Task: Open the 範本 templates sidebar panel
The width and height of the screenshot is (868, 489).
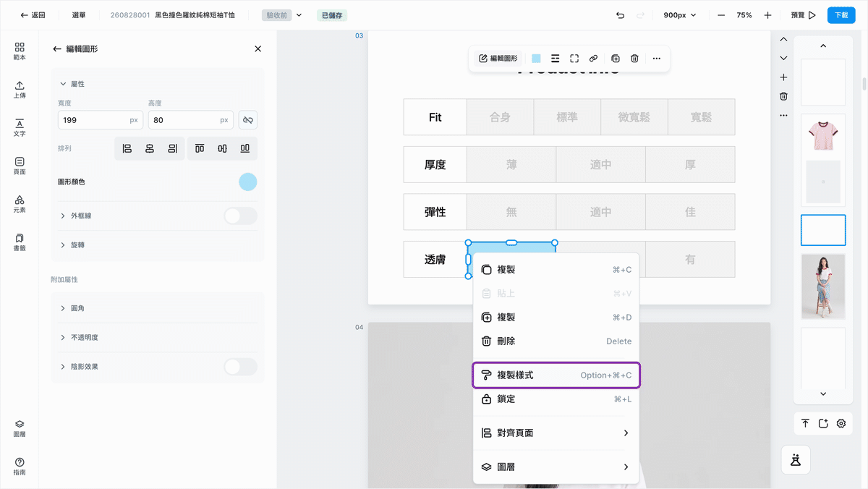Action: click(x=20, y=51)
